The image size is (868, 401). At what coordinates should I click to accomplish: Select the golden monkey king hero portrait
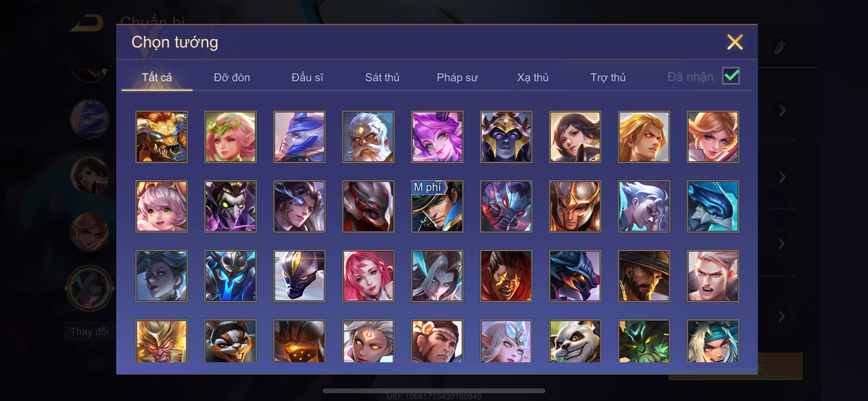161,341
